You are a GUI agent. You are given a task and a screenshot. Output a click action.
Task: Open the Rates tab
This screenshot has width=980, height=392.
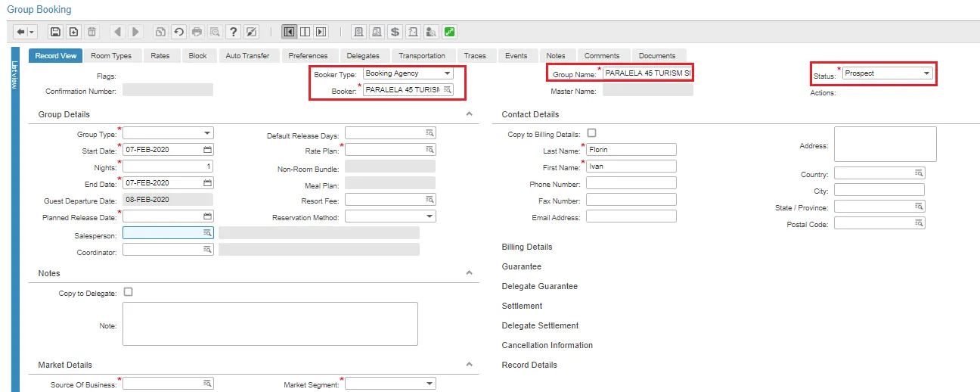coord(160,56)
